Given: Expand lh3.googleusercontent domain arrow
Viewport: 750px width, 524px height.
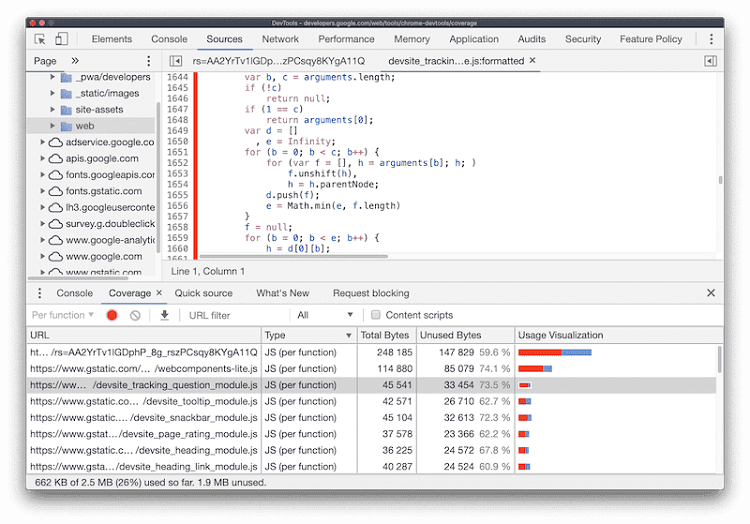Looking at the screenshot, I should click(43, 207).
